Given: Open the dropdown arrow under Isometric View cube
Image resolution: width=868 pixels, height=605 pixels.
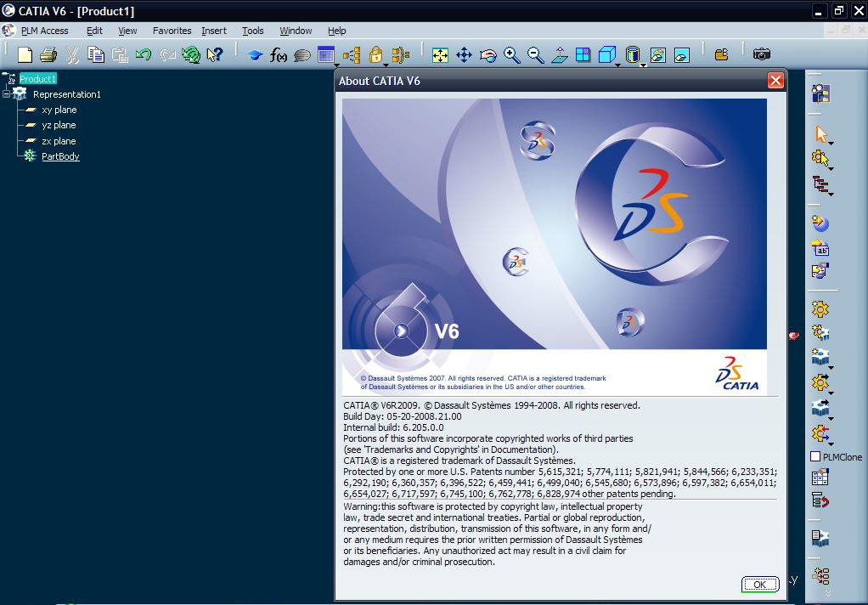Looking at the screenshot, I should tap(617, 65).
